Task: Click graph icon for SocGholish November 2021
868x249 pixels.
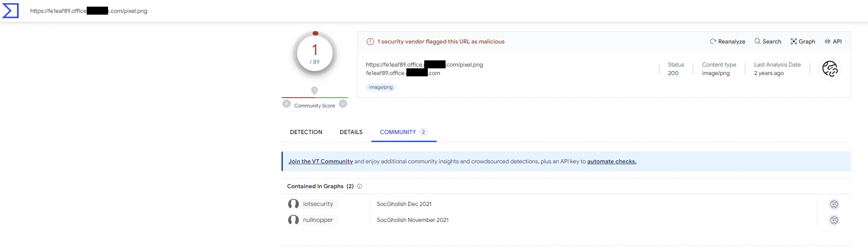Action: (834, 220)
